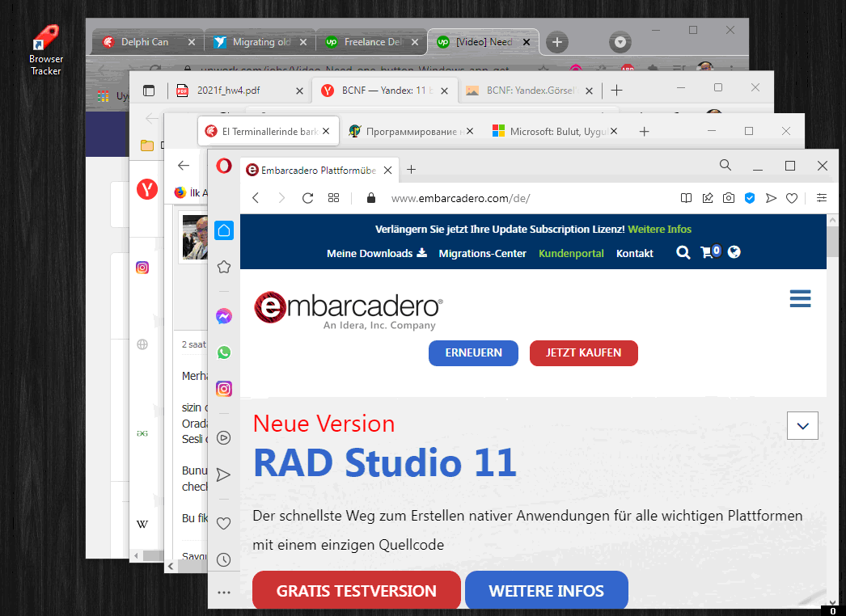Click Opera search tabs magnifier icon

point(725,165)
